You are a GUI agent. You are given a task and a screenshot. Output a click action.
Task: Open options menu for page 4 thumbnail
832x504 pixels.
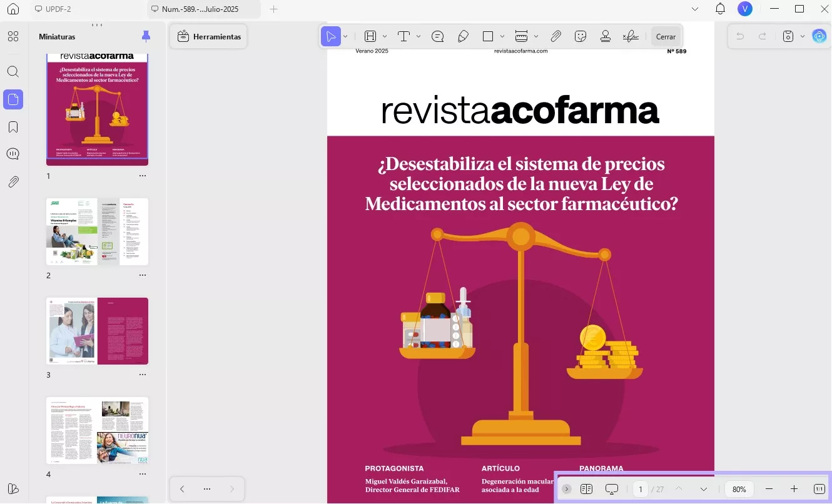click(x=143, y=474)
